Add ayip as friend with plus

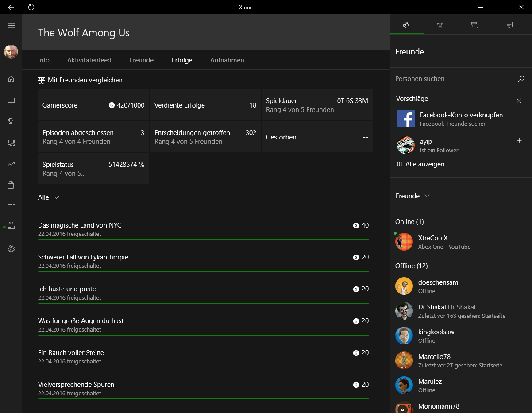pyautogui.click(x=519, y=140)
